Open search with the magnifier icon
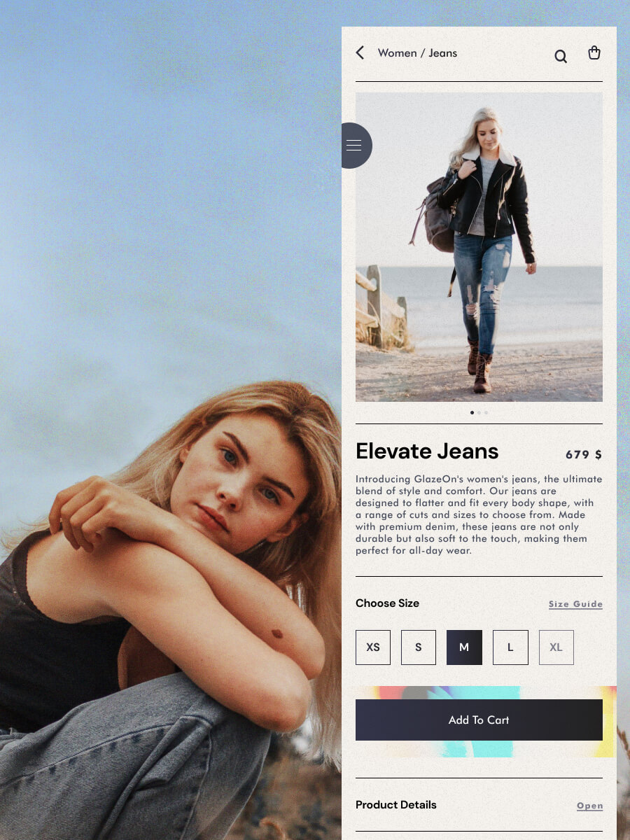The image size is (630, 840). tap(561, 56)
